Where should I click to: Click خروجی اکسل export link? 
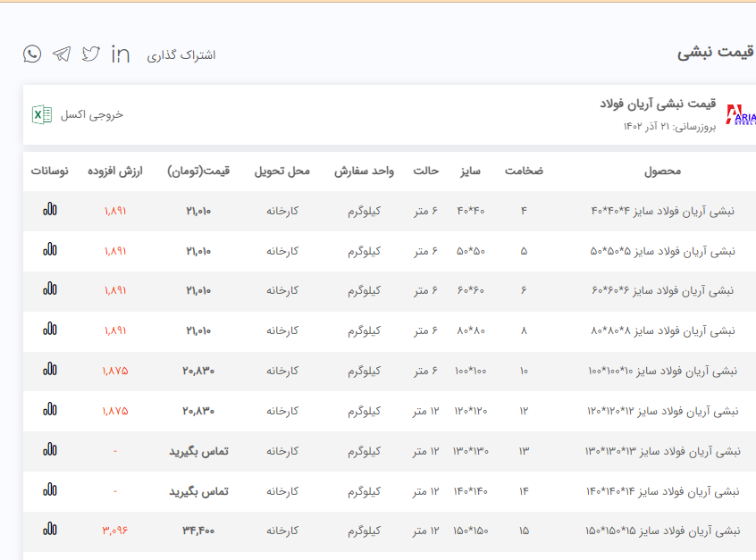pyautogui.click(x=92, y=115)
